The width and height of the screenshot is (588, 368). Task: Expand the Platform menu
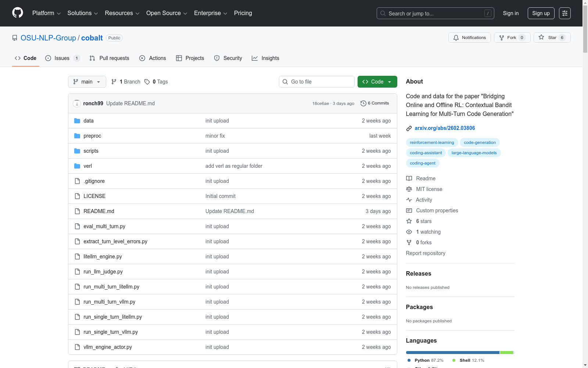47,13
